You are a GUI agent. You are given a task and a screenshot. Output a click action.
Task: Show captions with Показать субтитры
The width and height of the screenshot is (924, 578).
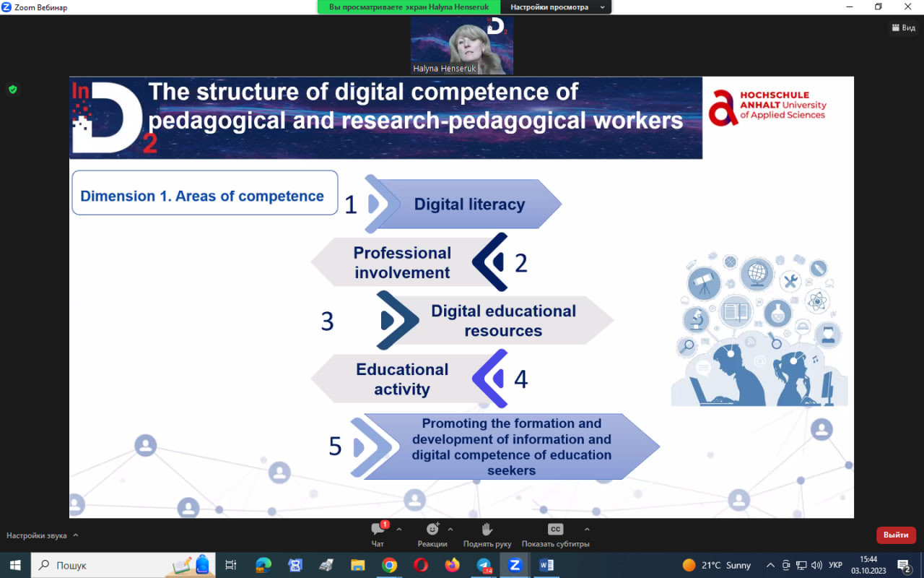(555, 535)
